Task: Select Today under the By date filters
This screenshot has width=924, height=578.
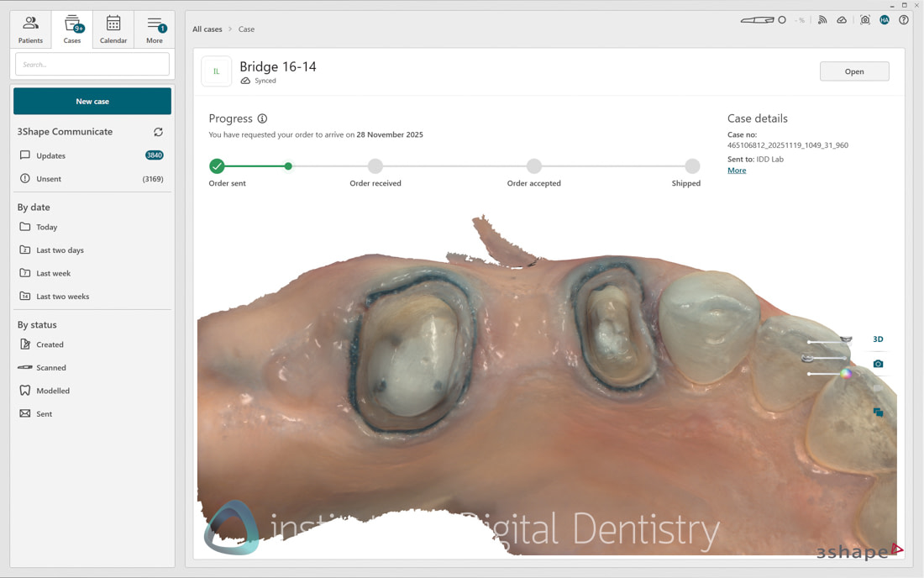Action: pos(46,227)
